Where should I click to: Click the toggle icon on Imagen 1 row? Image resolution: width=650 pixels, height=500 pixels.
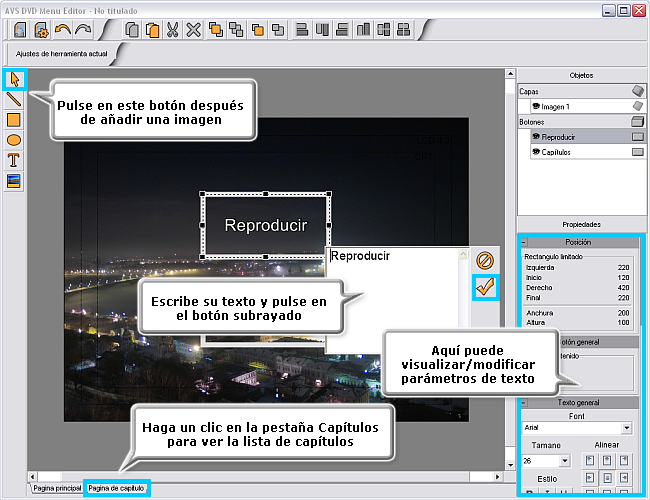point(638,106)
